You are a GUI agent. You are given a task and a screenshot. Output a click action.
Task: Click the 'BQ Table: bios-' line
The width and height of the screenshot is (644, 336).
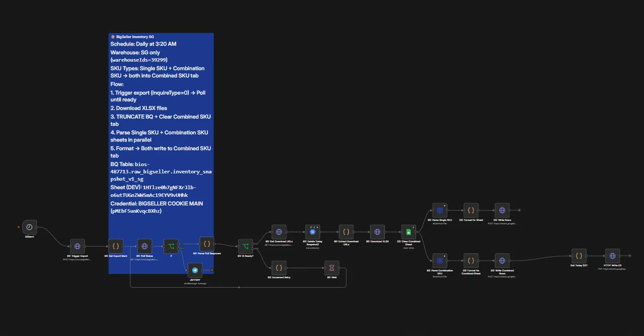pos(130,164)
